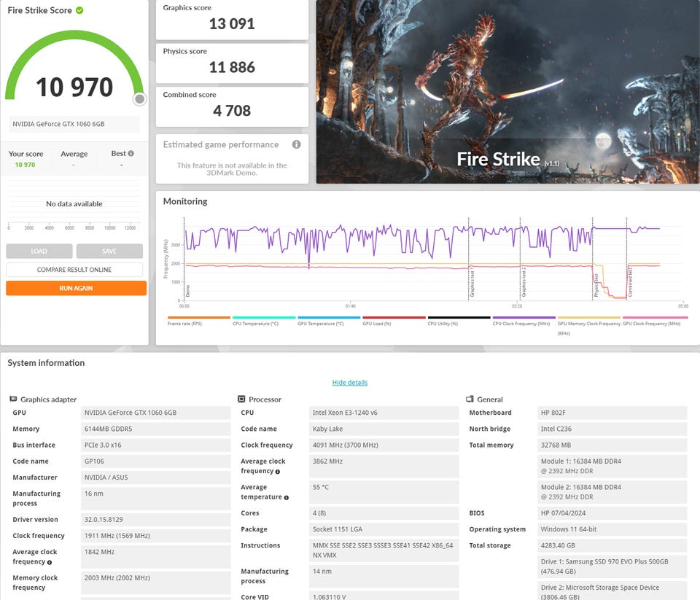700x600 pixels.
Task: Click info icon next to Average temperature
Action: (x=286, y=497)
